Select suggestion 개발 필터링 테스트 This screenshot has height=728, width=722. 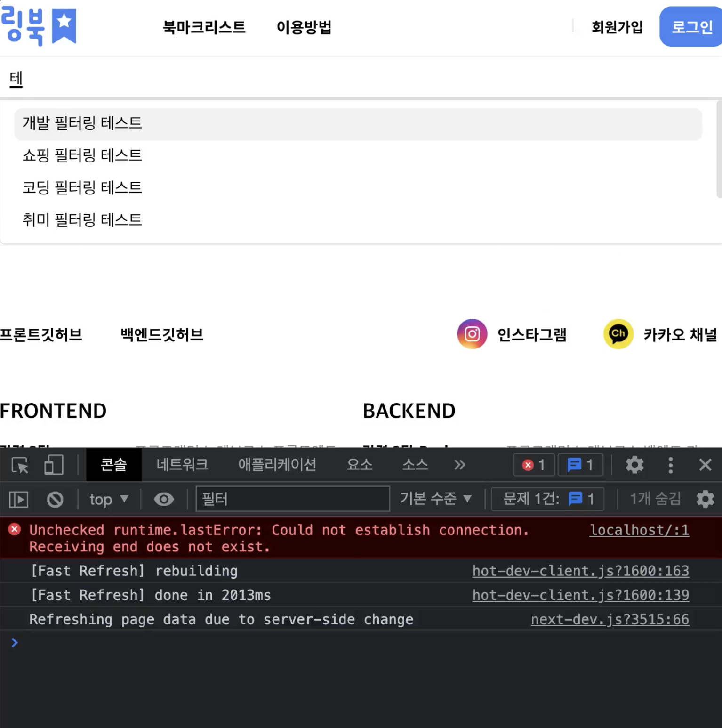tap(358, 124)
